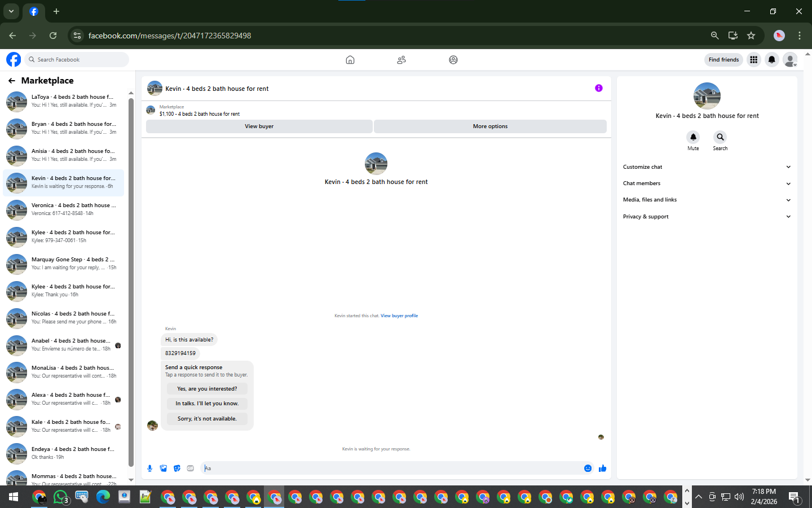Click Find friends button
The image size is (812, 508).
pos(723,59)
